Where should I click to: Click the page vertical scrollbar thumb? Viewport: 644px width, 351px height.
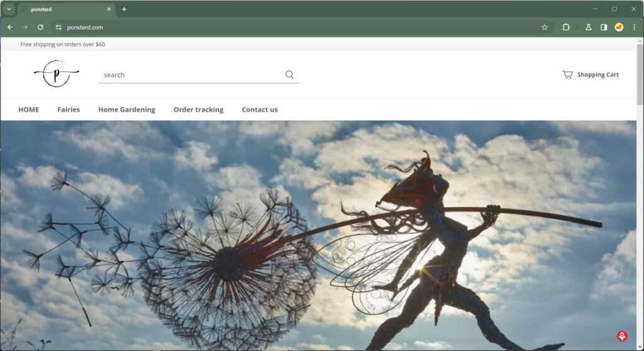pos(640,74)
